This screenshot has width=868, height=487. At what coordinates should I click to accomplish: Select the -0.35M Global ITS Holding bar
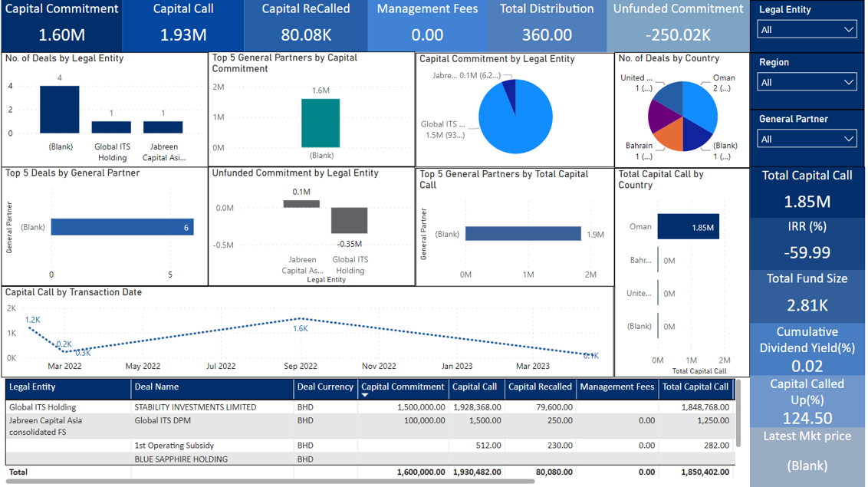pos(350,220)
